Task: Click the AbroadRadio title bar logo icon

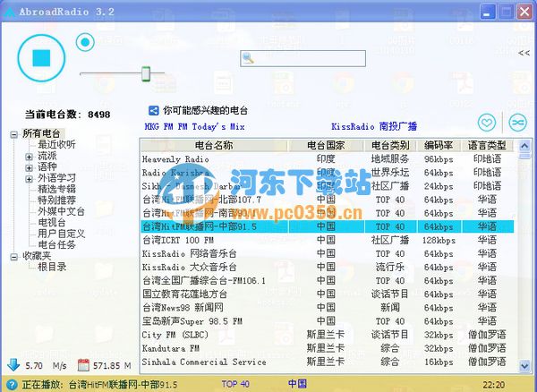Action: [x=9, y=12]
